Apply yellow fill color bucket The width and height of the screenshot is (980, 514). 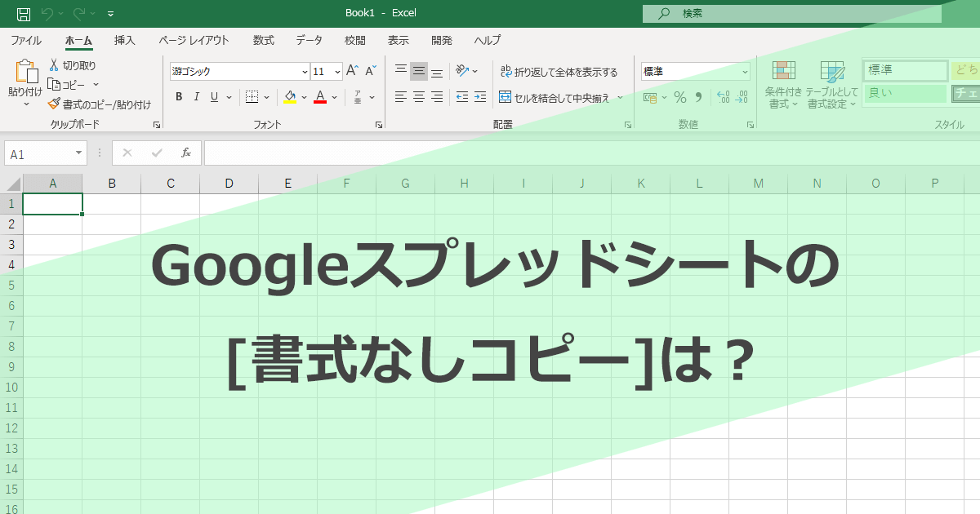290,97
